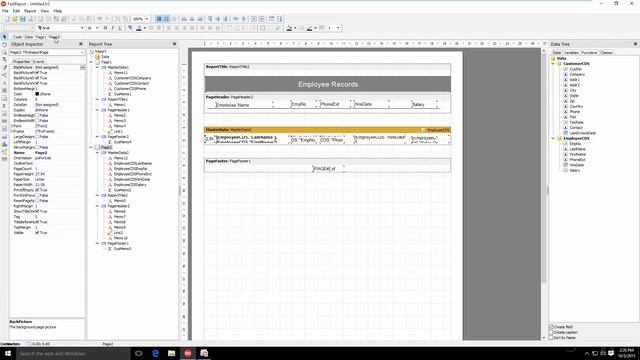
Task: Toggle the LargeDesignHeight False checkbox
Action: 37,137
